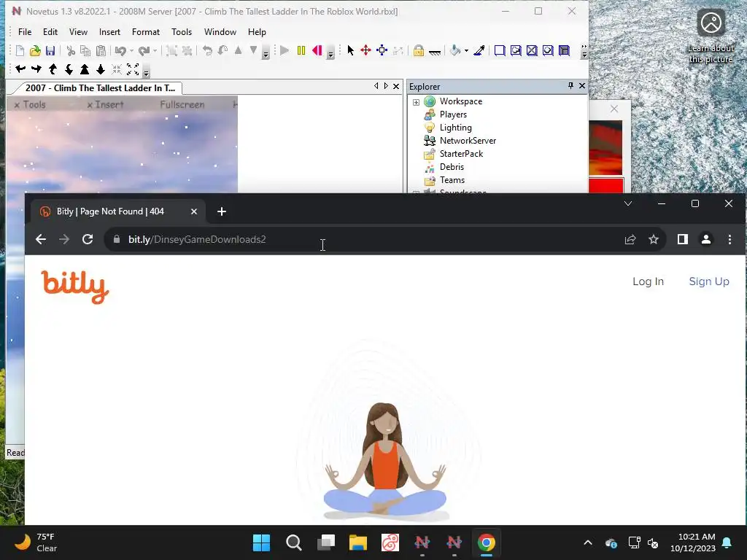The width and height of the screenshot is (747, 560).
Task: Click the zoom in camera icon
Action: [85, 69]
